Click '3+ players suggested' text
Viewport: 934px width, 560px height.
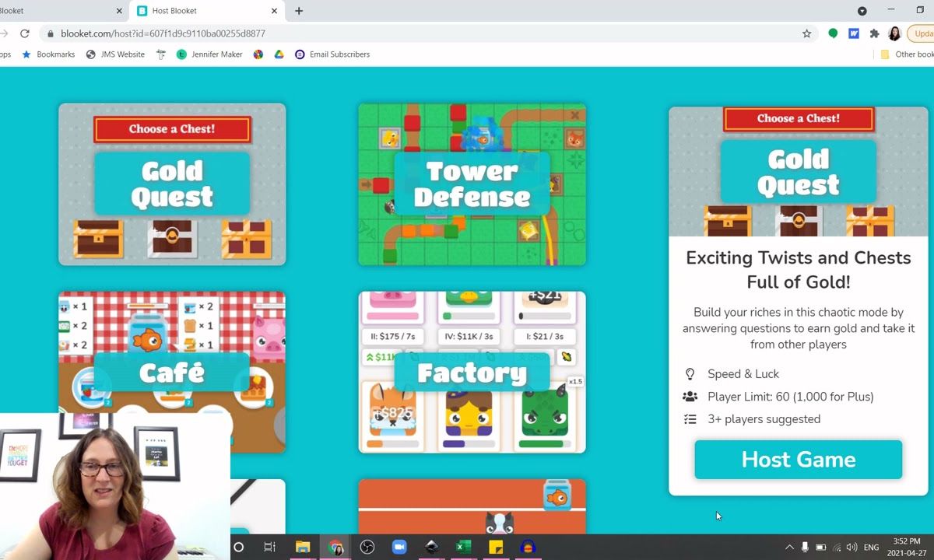click(764, 419)
